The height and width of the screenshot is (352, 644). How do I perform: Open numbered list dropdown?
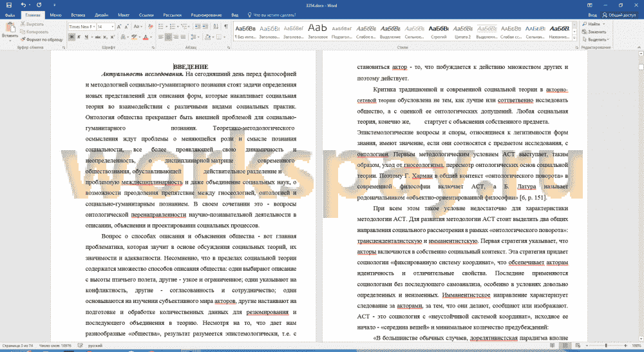click(x=178, y=26)
